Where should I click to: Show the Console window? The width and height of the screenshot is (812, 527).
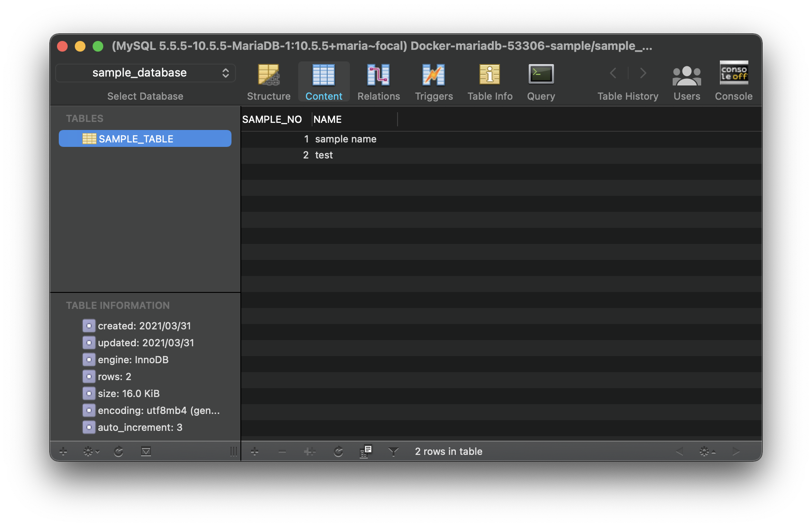coord(734,82)
